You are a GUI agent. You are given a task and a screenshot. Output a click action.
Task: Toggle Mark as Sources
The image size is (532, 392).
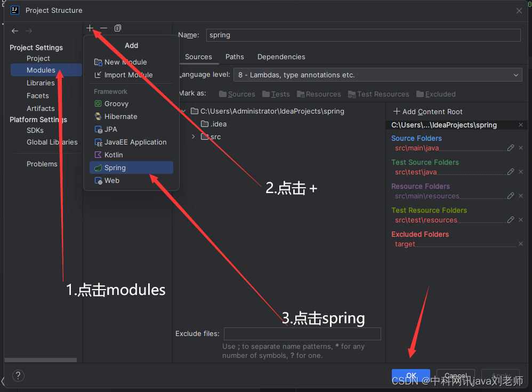click(237, 94)
